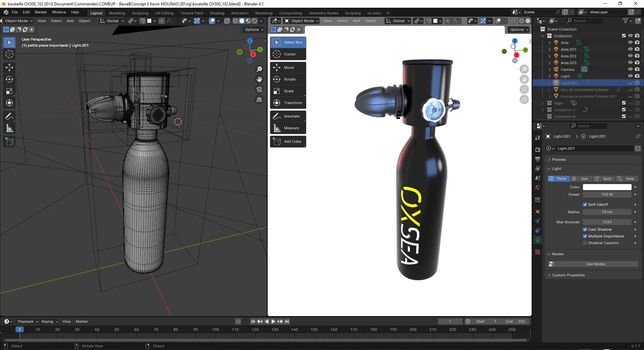
Task: Open the Object Data light properties tab
Action: click(538, 240)
